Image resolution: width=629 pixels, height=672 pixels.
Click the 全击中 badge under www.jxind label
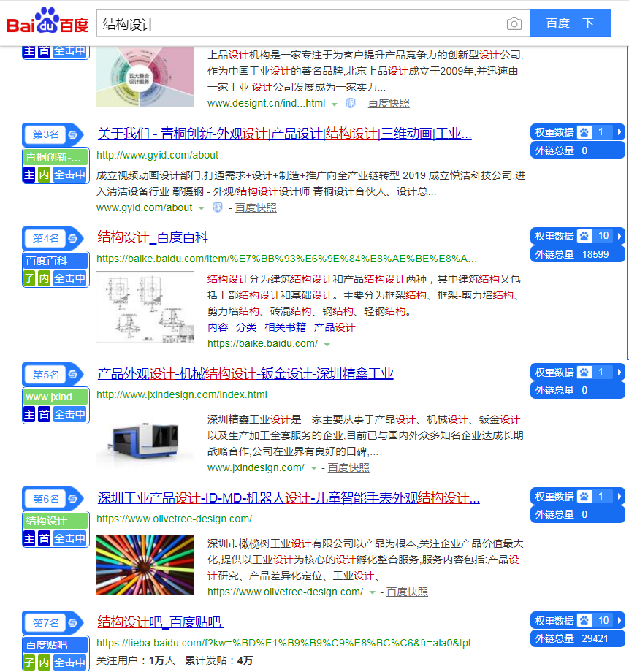pyautogui.click(x=70, y=414)
